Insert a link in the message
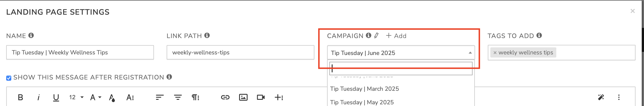This screenshot has width=644, height=106. tap(225, 97)
